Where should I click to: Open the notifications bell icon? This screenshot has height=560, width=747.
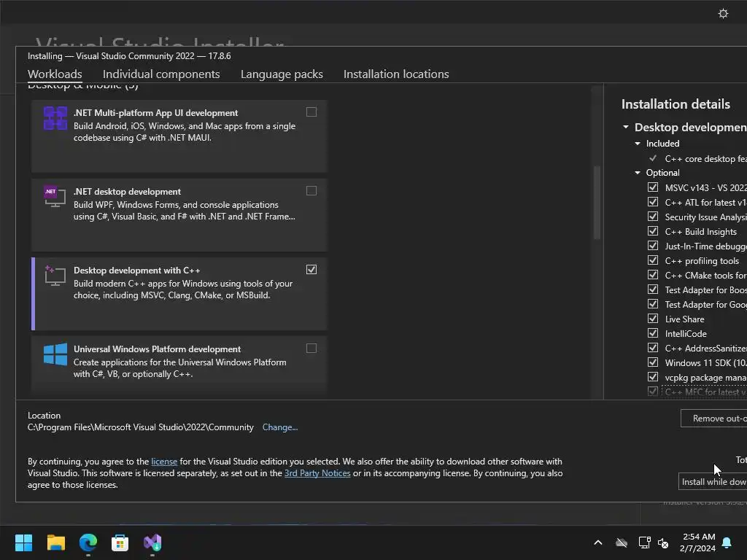tap(727, 542)
